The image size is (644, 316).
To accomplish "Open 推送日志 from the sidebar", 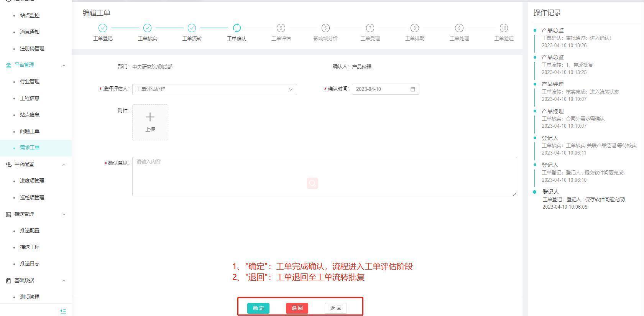I will tap(30, 264).
